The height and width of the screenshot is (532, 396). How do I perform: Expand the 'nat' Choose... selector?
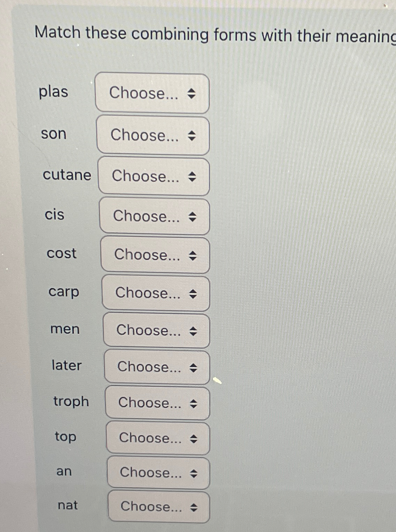[159, 507]
